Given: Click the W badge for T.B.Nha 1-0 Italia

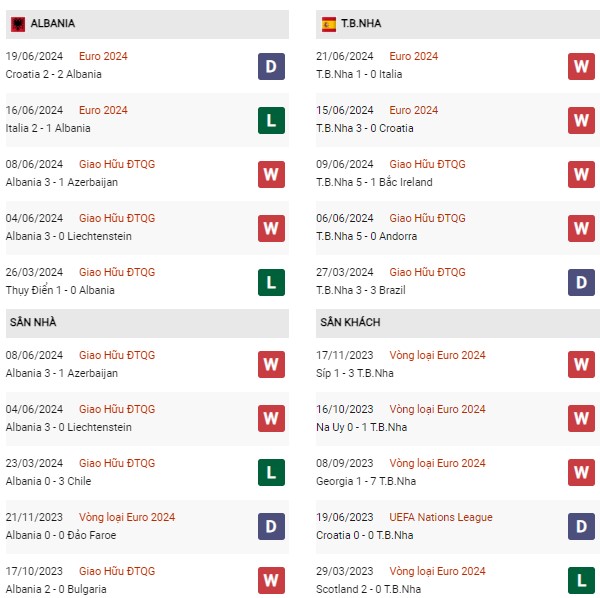Looking at the screenshot, I should click(x=581, y=67).
